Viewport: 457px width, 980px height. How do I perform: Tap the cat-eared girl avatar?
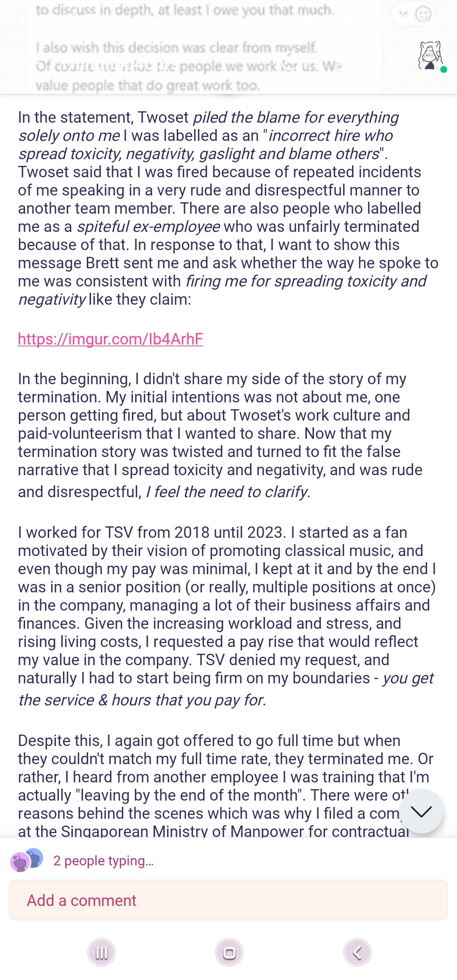coord(430,55)
